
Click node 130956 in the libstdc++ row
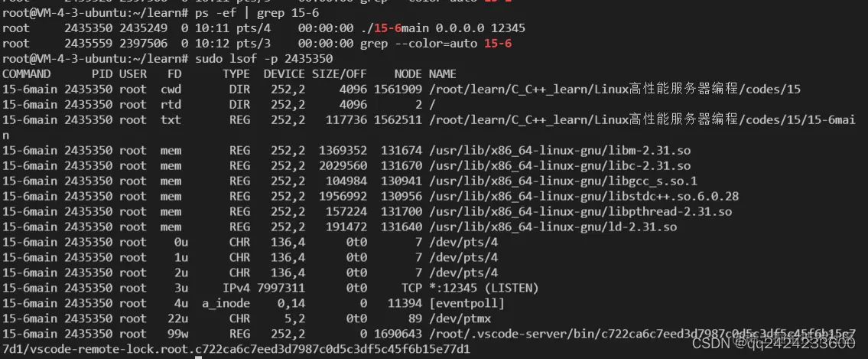click(x=401, y=197)
